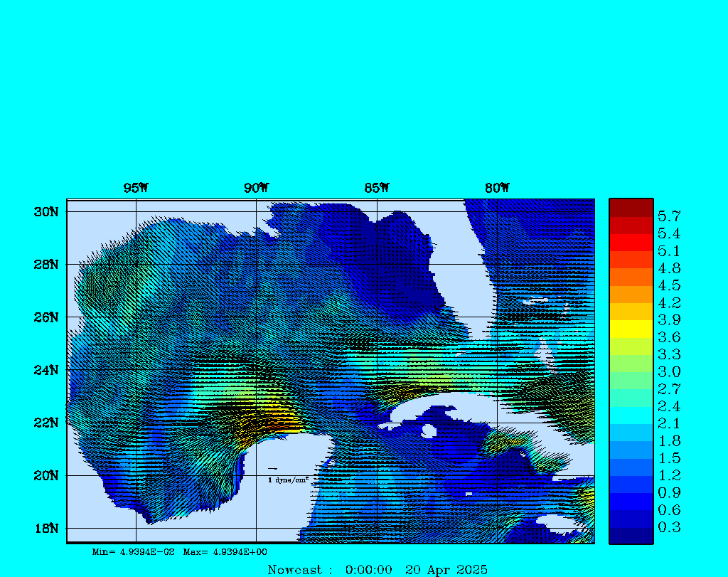Screen dimensions: 728x577
Task: Click the Max= 4.9394E+00 text
Action: (x=225, y=552)
